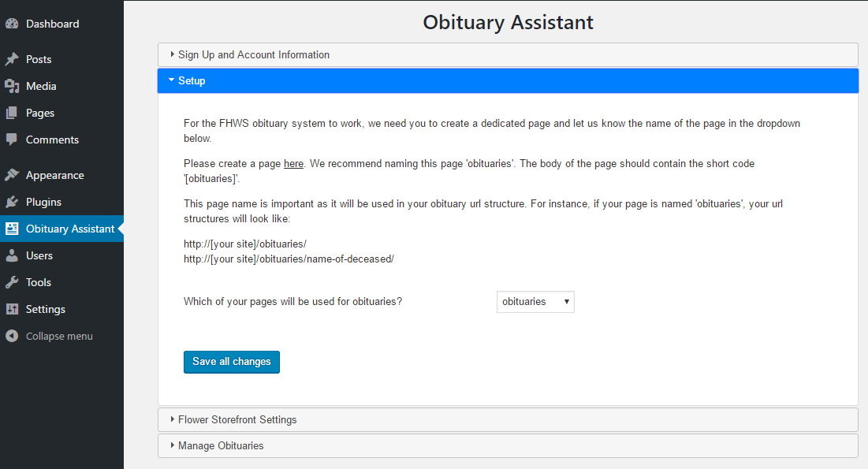868x469 pixels.
Task: Follow the 'here' link to create page
Action: pyautogui.click(x=293, y=164)
